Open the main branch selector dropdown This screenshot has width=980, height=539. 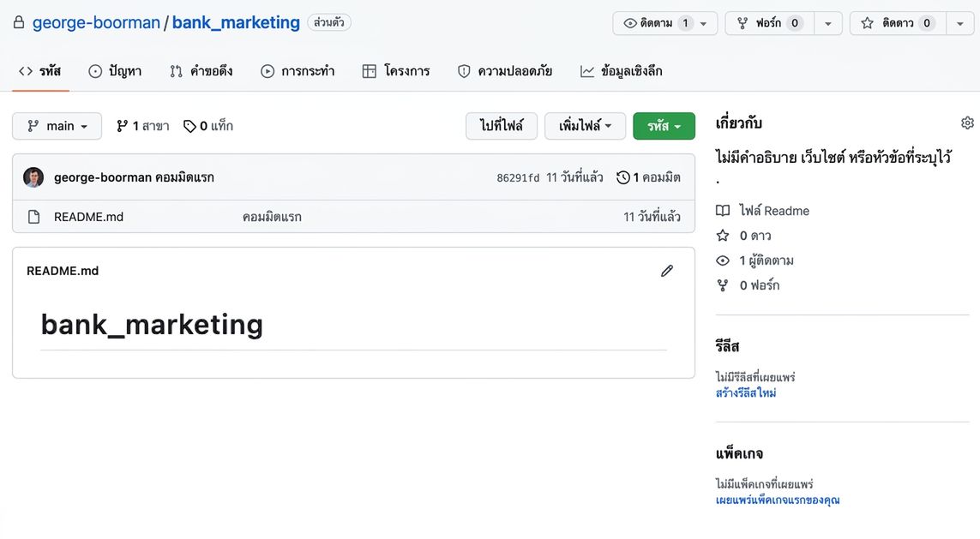(x=57, y=126)
